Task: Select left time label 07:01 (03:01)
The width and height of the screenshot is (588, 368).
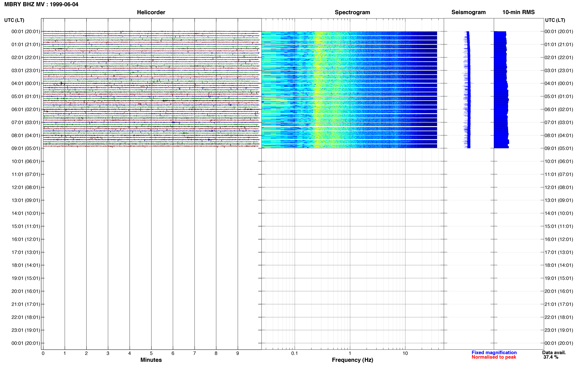Action: click(26, 122)
